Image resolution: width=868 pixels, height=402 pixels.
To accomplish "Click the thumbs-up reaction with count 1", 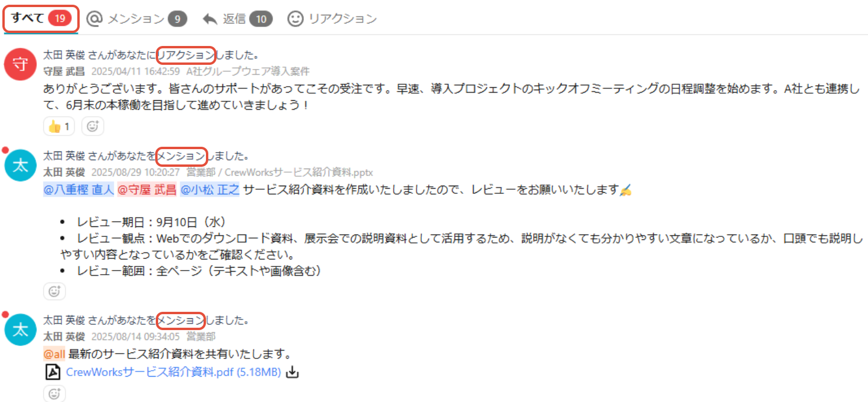I will tap(59, 126).
